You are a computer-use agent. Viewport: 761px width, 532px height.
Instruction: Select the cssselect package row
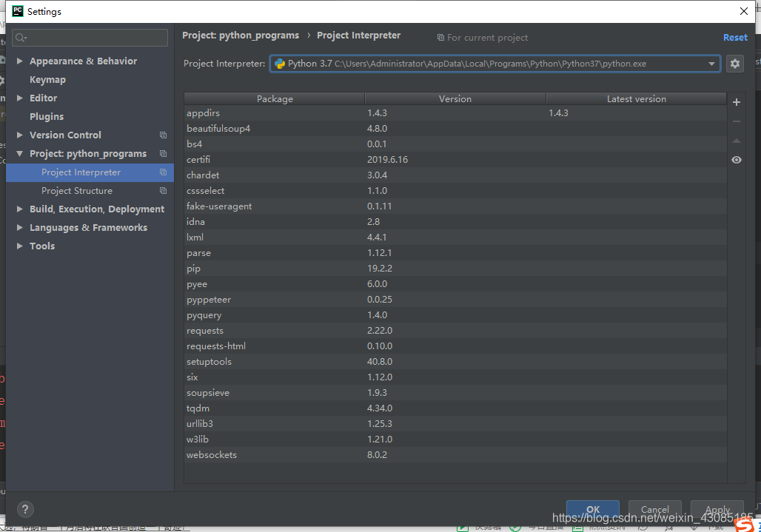pos(455,191)
